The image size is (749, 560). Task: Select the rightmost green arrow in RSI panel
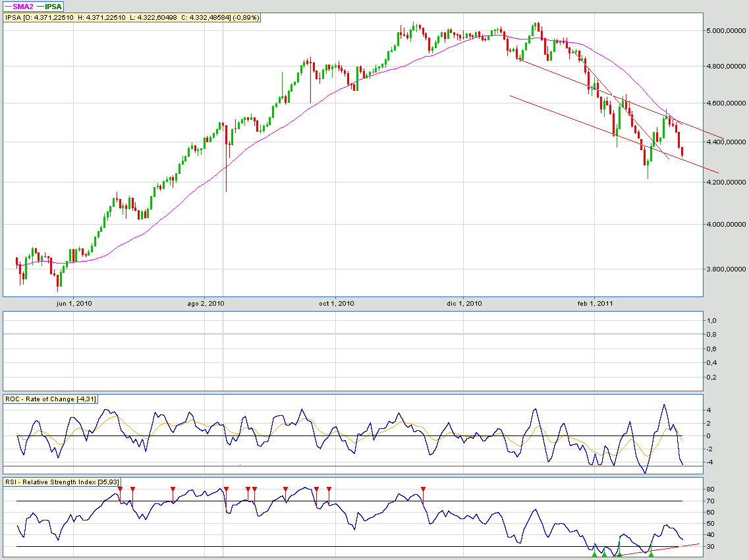pos(651,554)
